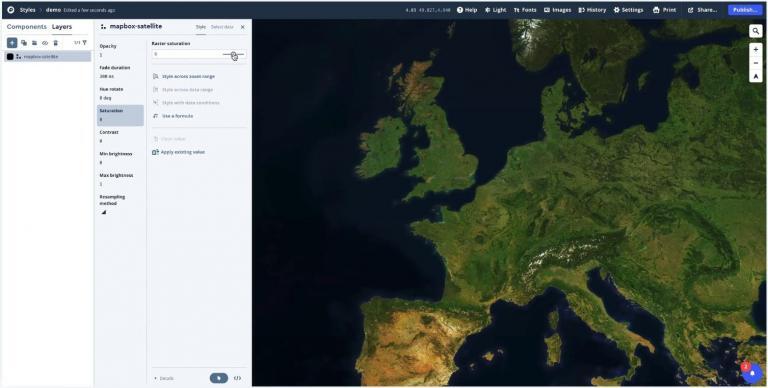The height and width of the screenshot is (388, 768).
Task: Duplicate selected layer icon
Action: 24,43
